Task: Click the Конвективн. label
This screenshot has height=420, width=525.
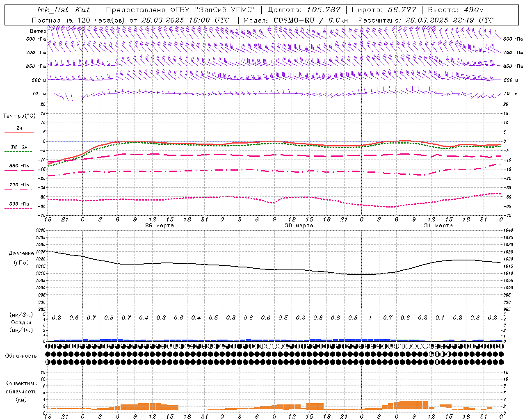Action: pos(21,383)
